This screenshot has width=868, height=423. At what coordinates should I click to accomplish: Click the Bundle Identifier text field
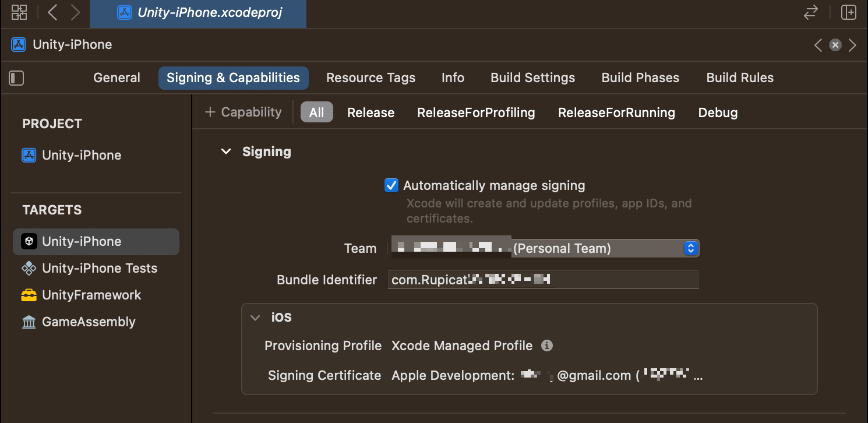point(544,280)
